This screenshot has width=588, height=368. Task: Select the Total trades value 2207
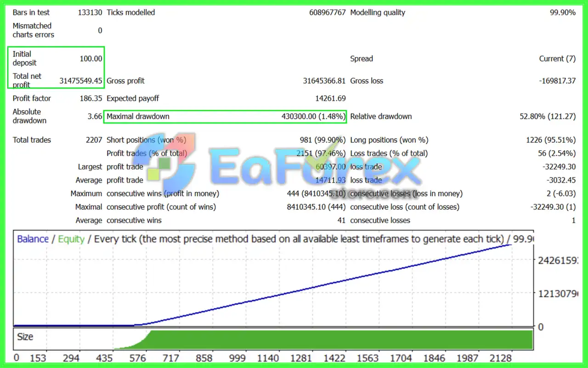pos(94,140)
